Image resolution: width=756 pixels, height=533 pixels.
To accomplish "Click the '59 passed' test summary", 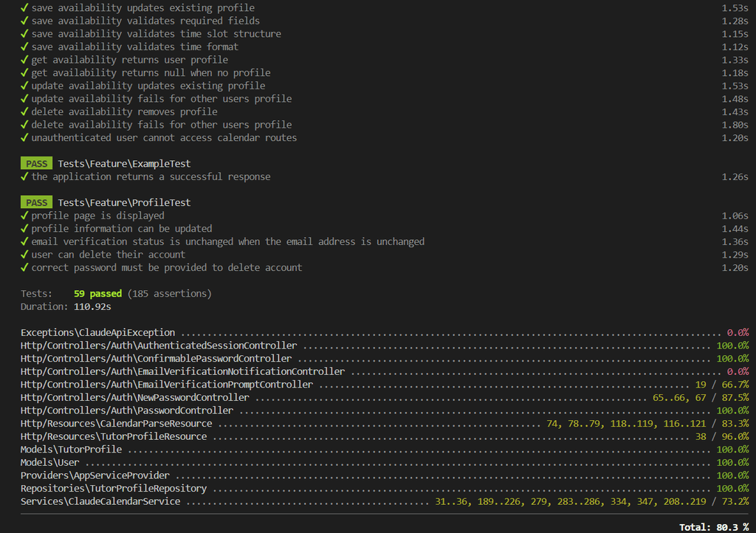I will tap(100, 294).
